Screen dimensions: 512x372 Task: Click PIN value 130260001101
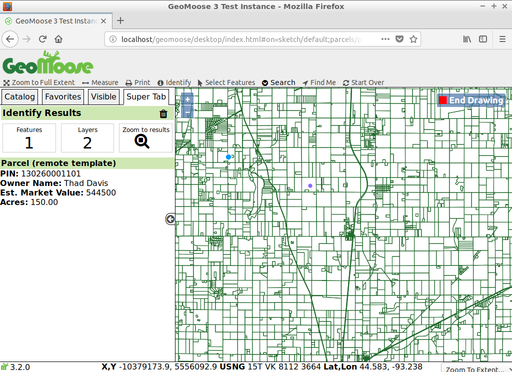pos(51,174)
